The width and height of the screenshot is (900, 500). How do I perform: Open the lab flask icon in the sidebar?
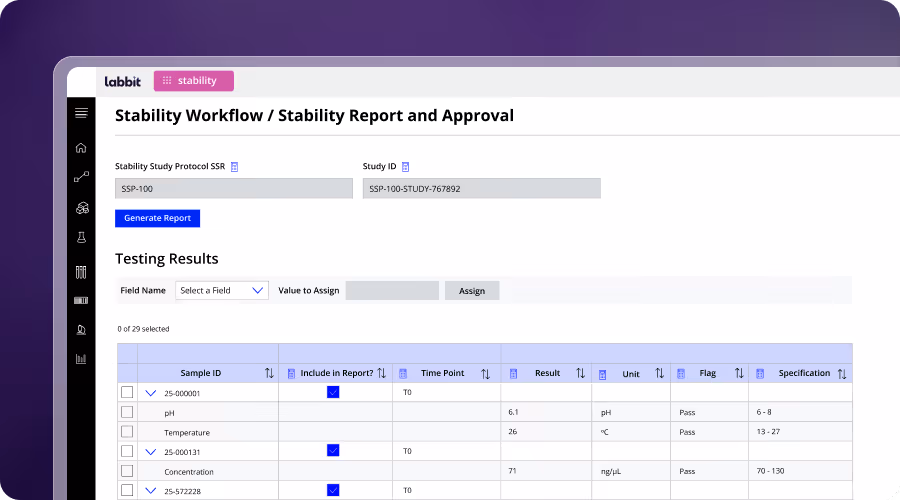(82, 237)
